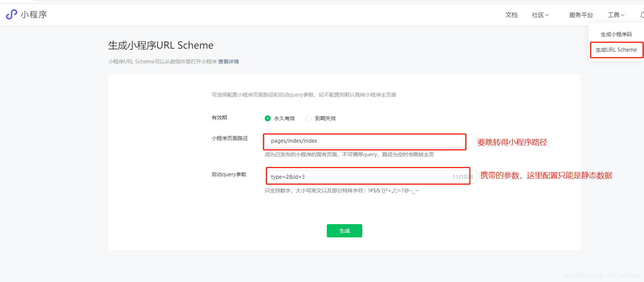Expand the 工具 dropdown menu
The height and width of the screenshot is (282, 644).
click(616, 15)
